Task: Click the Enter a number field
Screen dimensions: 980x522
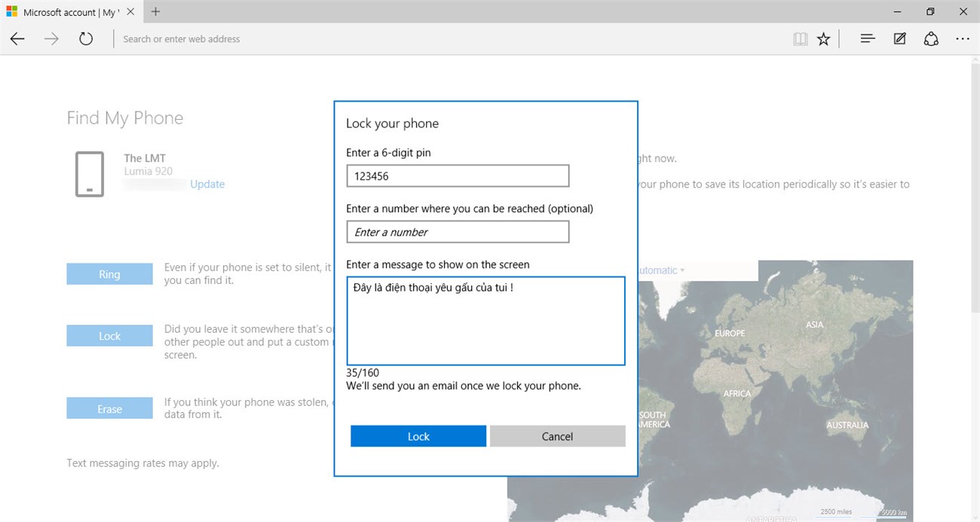Action: click(x=457, y=232)
